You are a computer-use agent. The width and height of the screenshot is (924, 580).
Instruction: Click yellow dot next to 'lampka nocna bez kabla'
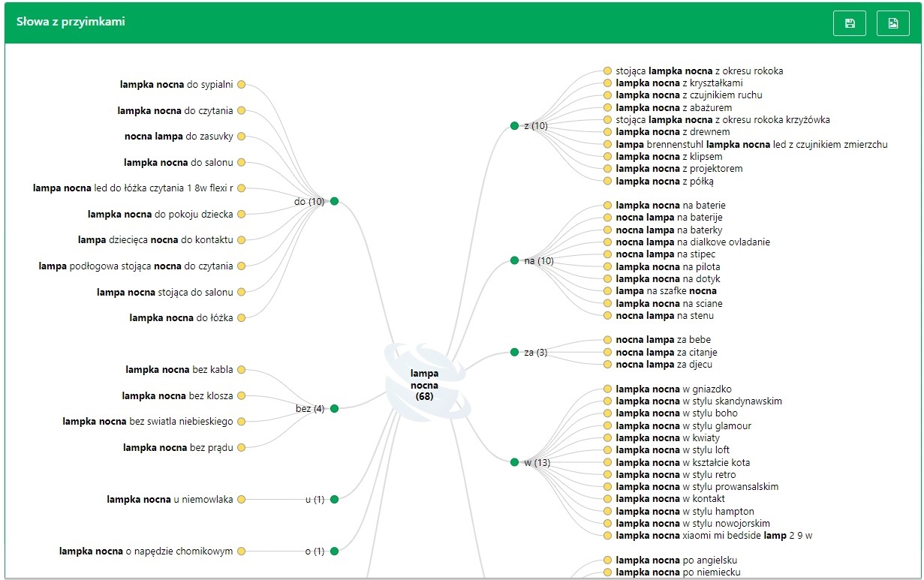(x=241, y=370)
